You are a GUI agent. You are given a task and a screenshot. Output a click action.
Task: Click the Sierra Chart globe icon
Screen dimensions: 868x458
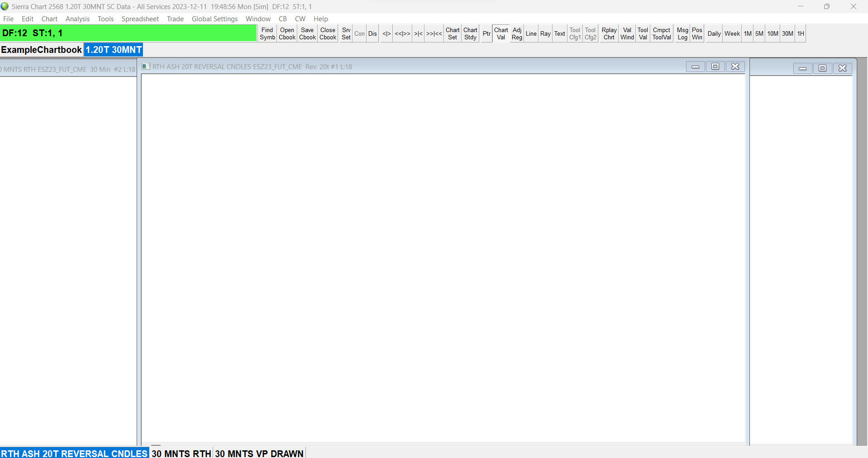pos(5,6)
